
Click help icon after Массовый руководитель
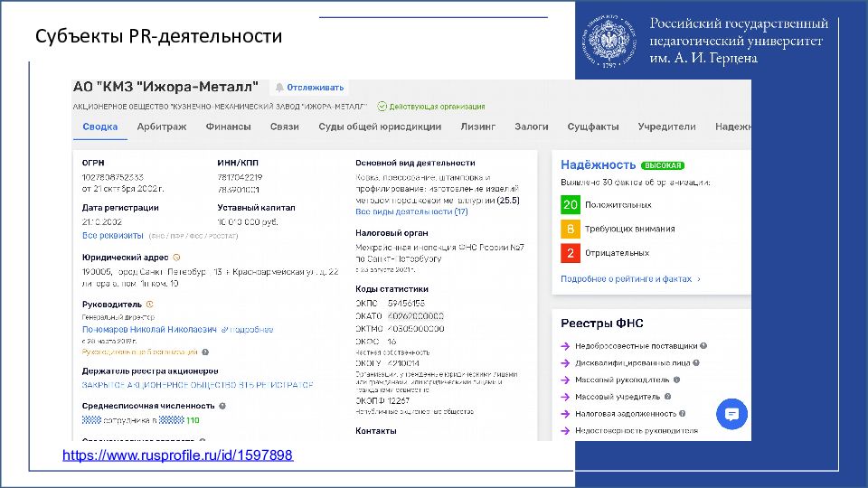pyautogui.click(x=676, y=380)
